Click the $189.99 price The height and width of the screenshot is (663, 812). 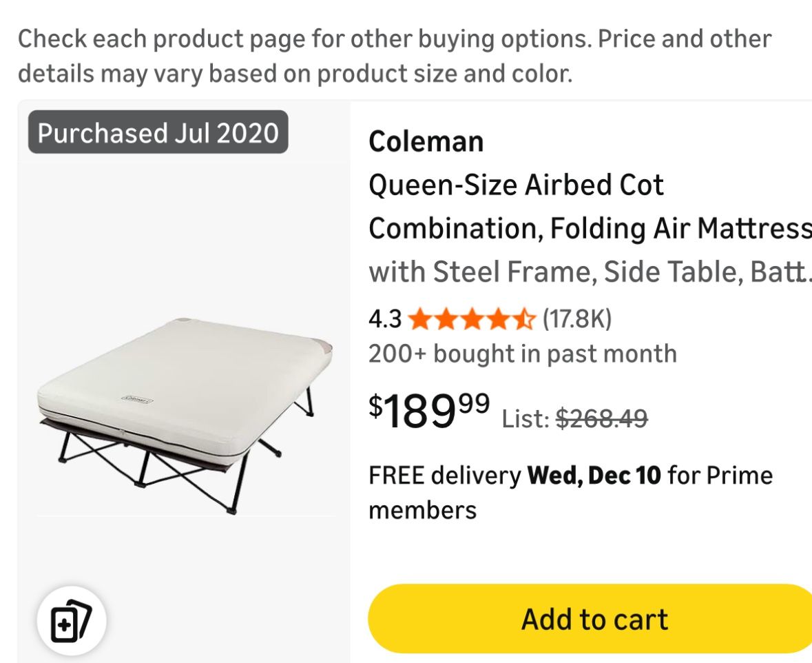click(427, 409)
